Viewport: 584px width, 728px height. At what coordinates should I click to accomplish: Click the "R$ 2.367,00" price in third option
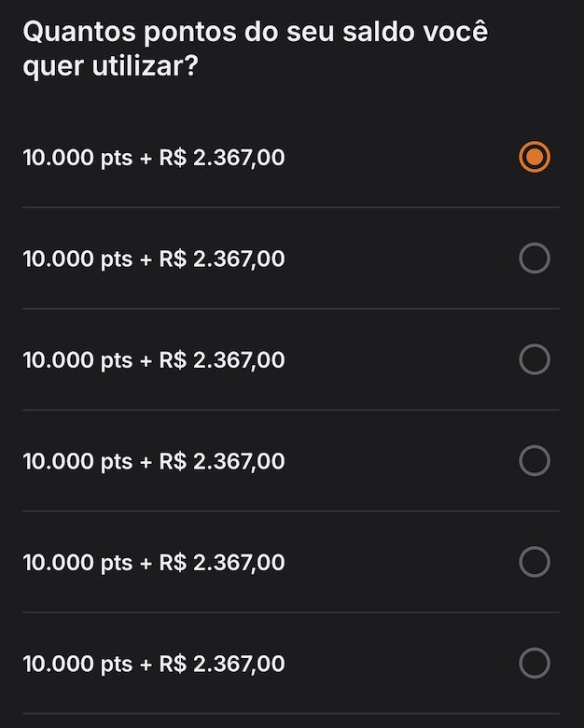tap(222, 360)
